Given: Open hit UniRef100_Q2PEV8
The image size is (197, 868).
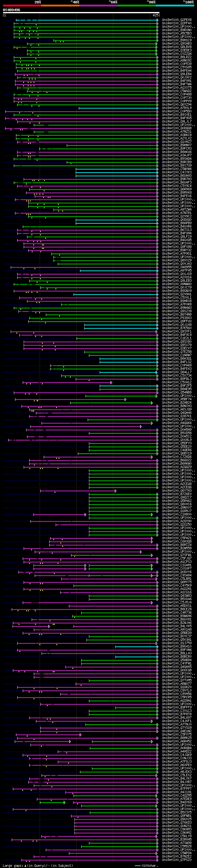Looking at the screenshot, I should coord(176,20).
